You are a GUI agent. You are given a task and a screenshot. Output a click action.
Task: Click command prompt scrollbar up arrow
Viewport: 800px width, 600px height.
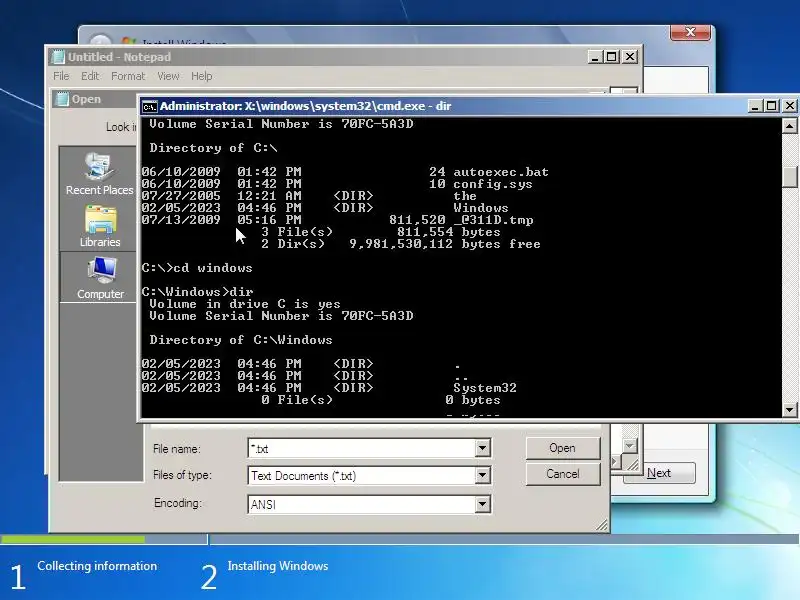[x=789, y=126]
